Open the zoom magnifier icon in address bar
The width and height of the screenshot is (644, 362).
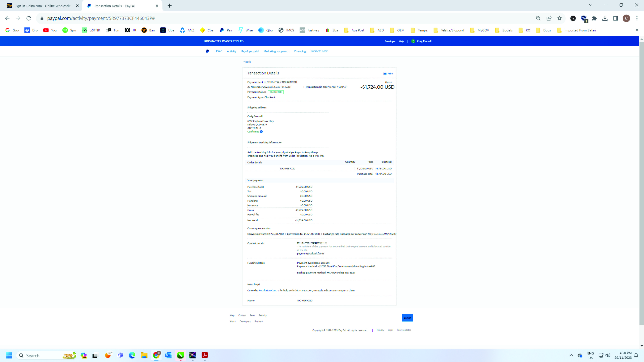click(x=538, y=18)
